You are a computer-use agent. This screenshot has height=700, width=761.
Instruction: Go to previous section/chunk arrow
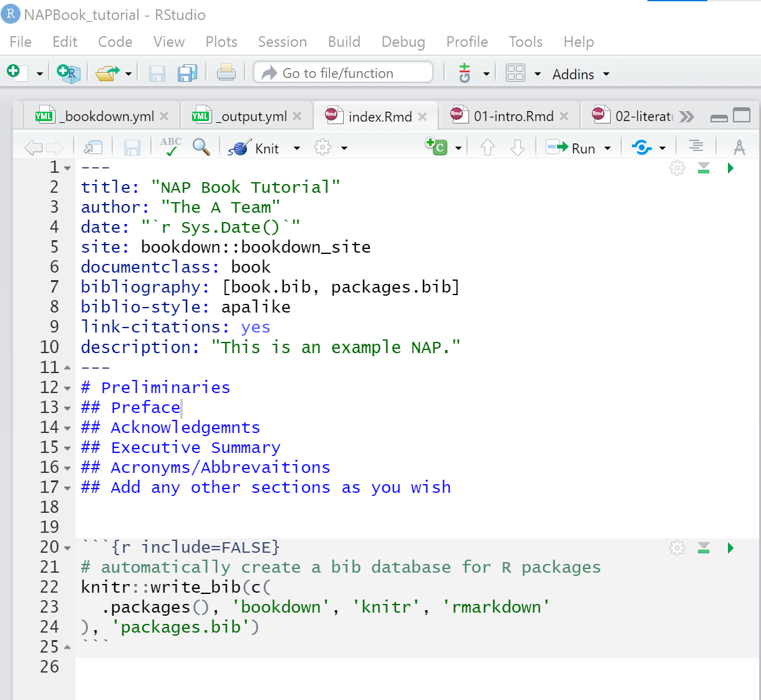click(x=488, y=148)
